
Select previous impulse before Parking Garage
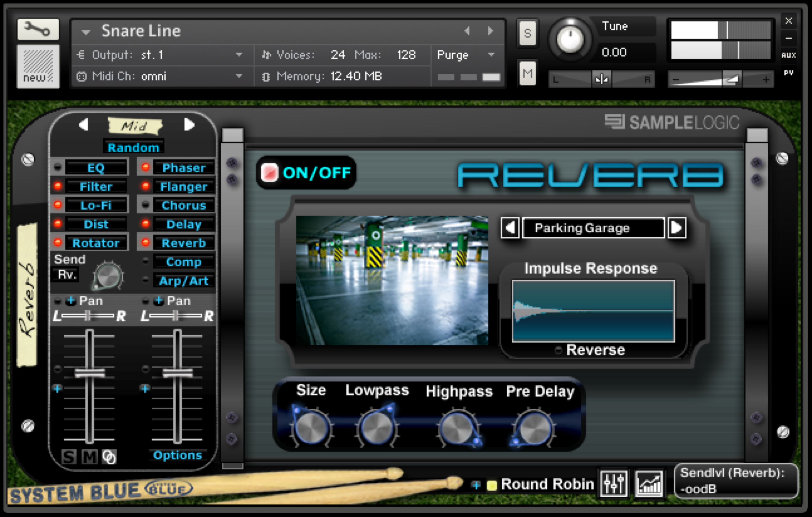pyautogui.click(x=510, y=228)
